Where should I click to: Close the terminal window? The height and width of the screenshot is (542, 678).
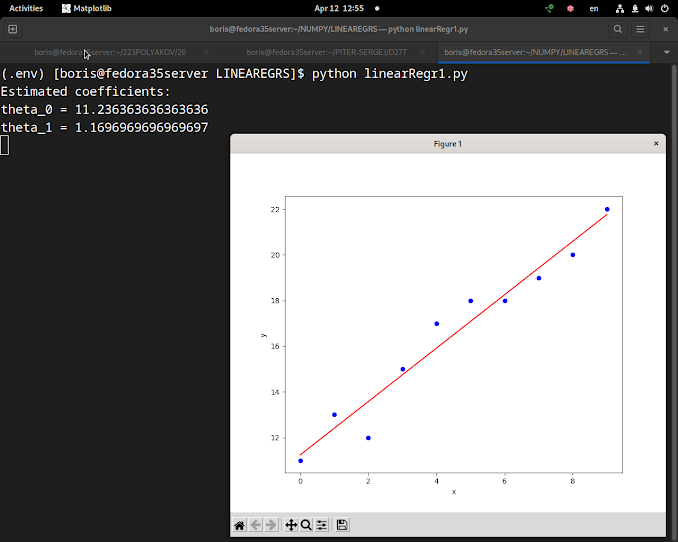665,29
